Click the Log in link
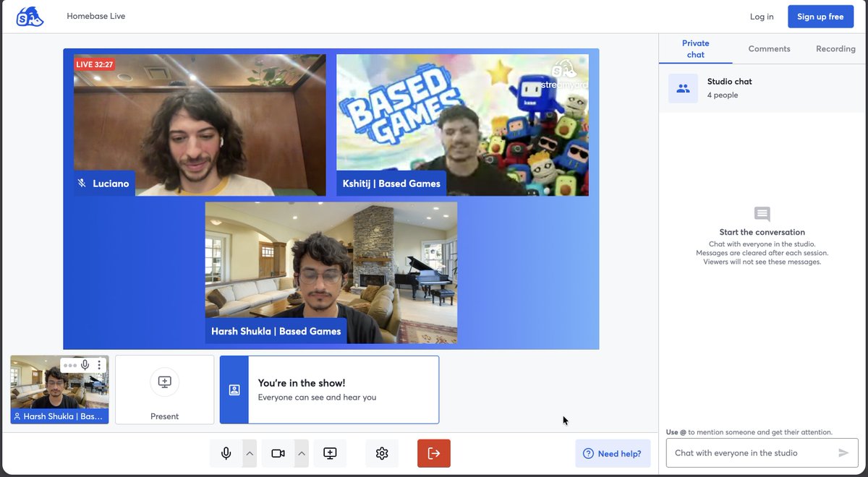Viewport: 868px width, 477px height. click(762, 17)
